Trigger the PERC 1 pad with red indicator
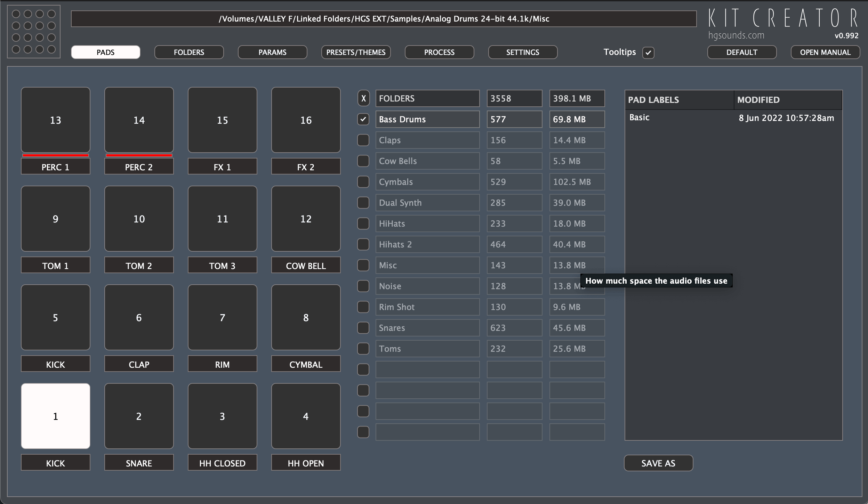 [x=55, y=120]
